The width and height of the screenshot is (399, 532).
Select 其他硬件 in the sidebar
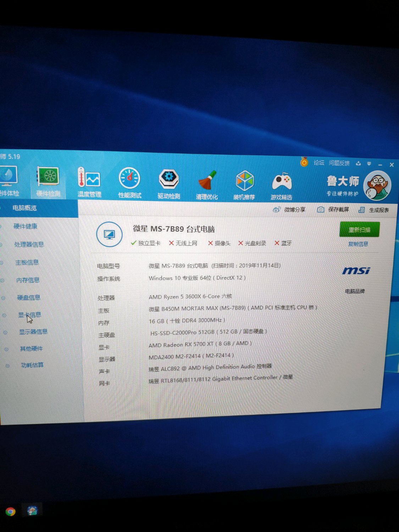31,349
